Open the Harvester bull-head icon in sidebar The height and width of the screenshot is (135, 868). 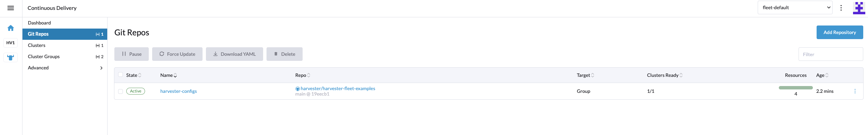pyautogui.click(x=11, y=57)
